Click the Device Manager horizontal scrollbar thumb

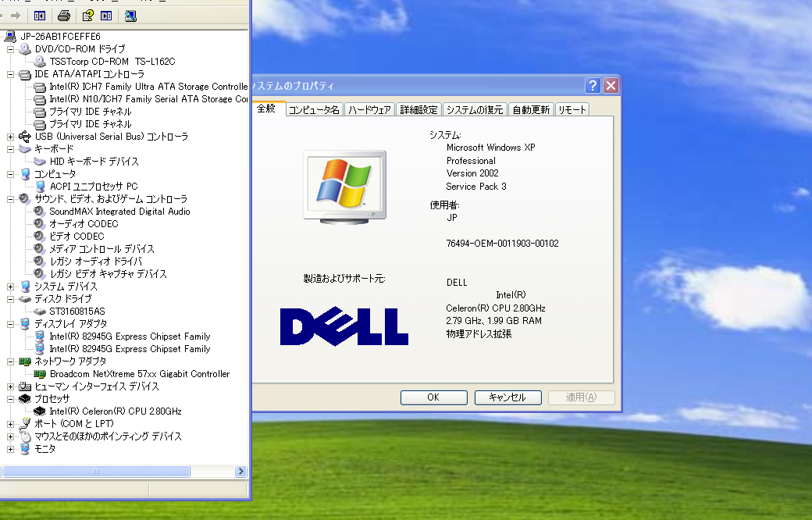96,472
